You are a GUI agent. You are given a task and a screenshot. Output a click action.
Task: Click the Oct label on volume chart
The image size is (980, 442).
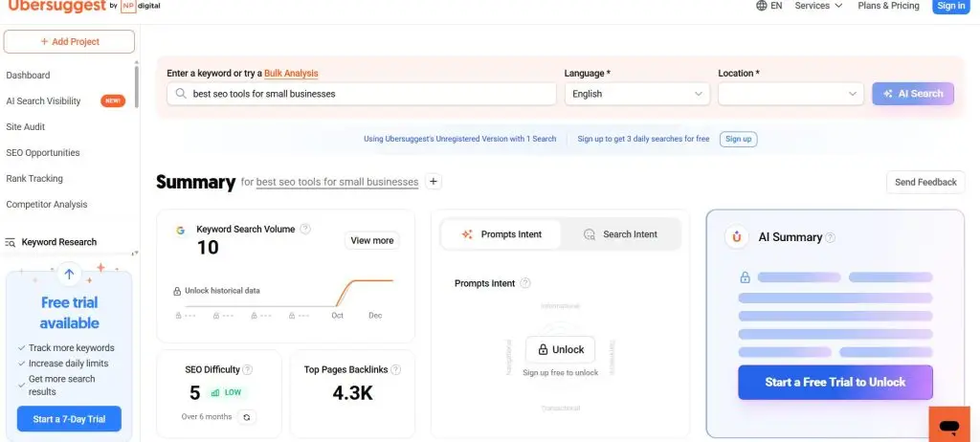pos(338,316)
